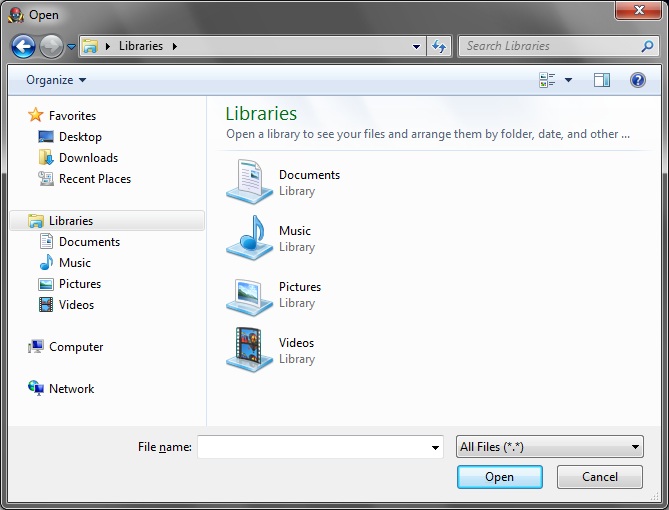Click Videos filmstrip icon in navigation pane
669x510 pixels.
46,305
